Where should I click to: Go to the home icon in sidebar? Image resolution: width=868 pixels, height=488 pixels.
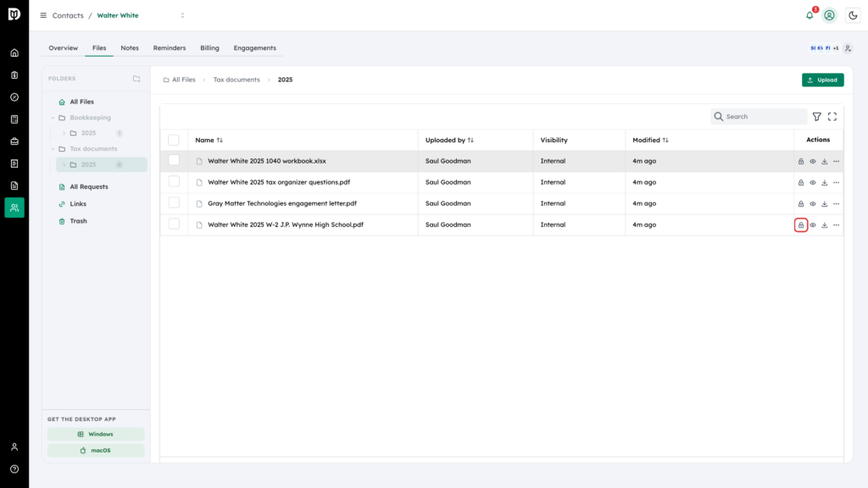coord(14,53)
